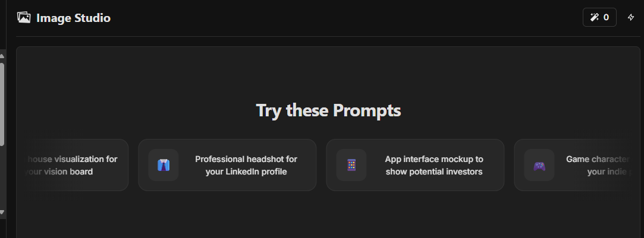Click the "Try these Prompts" heading
The height and width of the screenshot is (238, 644).
click(x=328, y=110)
